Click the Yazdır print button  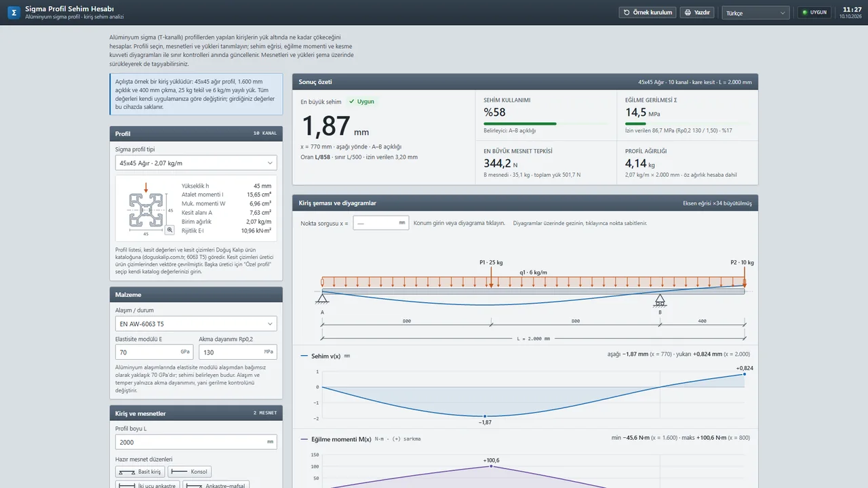coord(698,12)
